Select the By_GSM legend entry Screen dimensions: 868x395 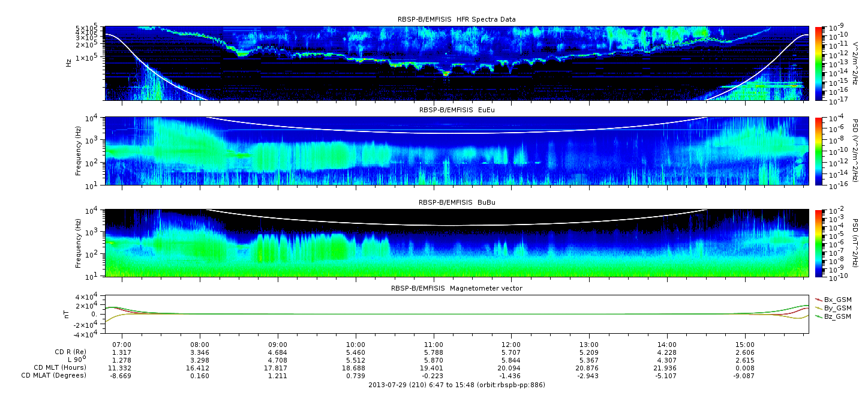coord(833,308)
